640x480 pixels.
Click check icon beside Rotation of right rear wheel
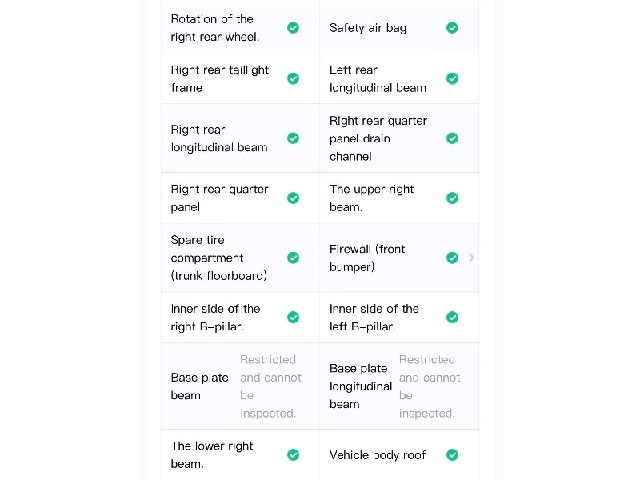pyautogui.click(x=293, y=28)
